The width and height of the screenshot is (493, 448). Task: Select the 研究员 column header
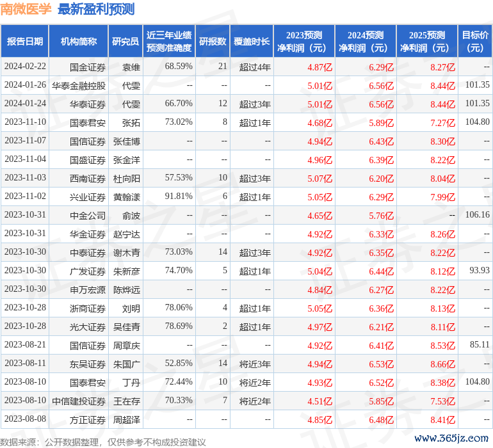point(125,41)
